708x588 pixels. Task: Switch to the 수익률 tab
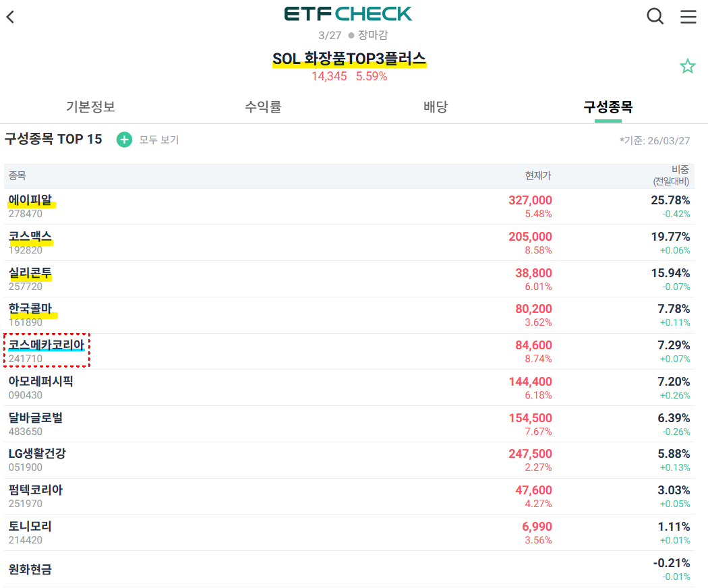coord(263,107)
